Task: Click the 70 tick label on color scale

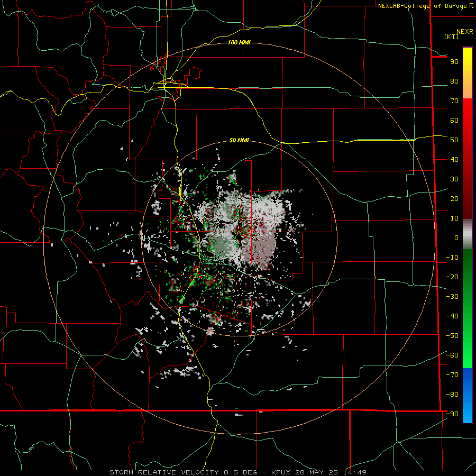Action: (x=454, y=101)
